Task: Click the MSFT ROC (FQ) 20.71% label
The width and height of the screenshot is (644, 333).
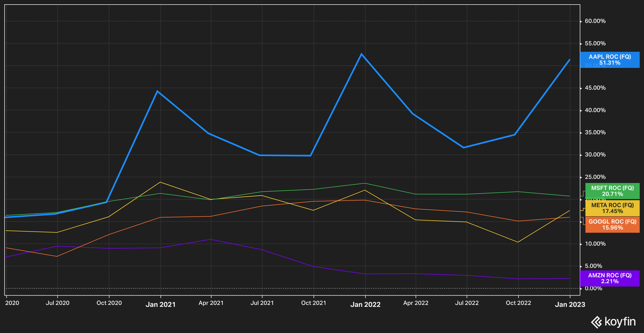Action: click(612, 191)
